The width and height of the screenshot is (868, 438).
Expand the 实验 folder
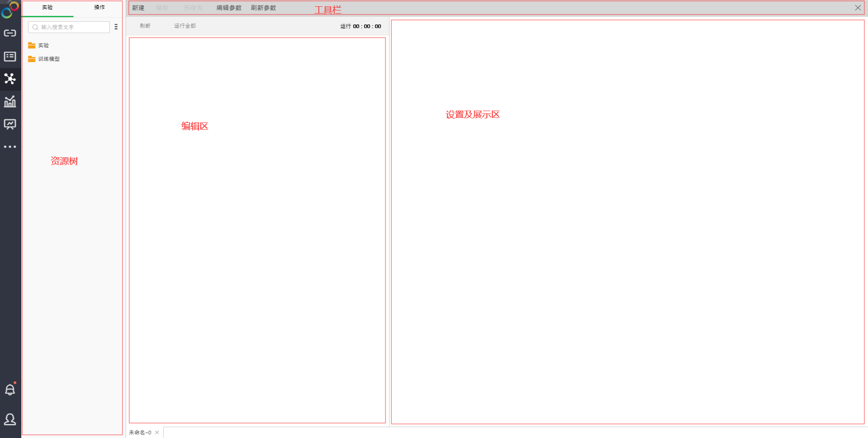coord(39,45)
